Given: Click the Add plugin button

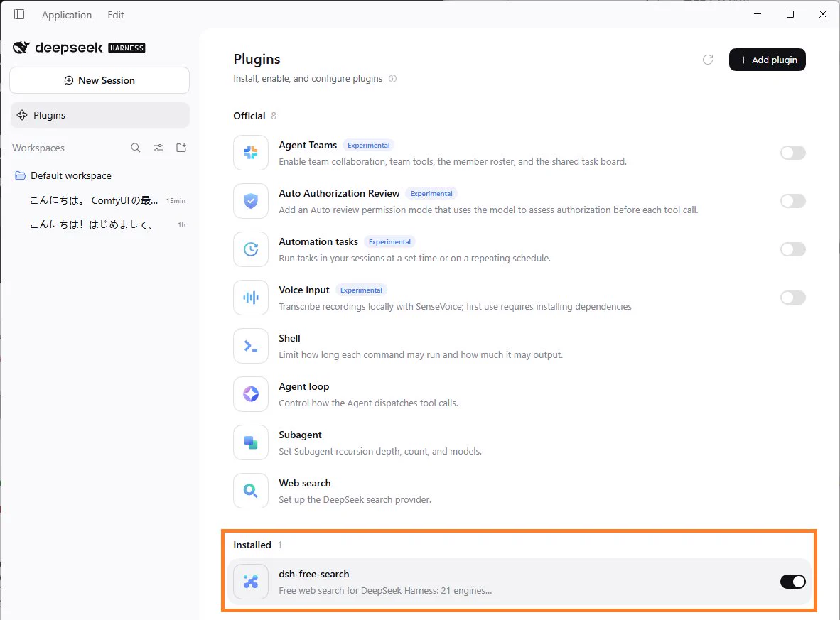Looking at the screenshot, I should [767, 60].
